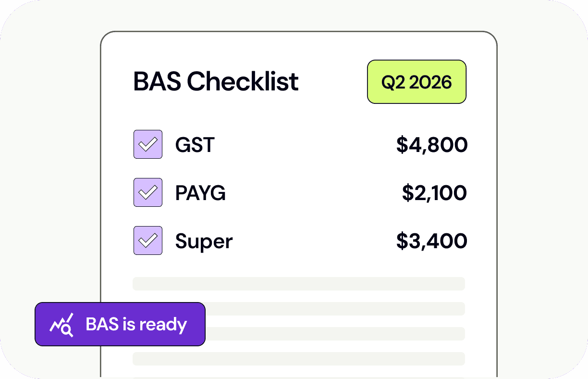Click the fourth gray placeholder bar
The width and height of the screenshot is (588, 379).
pyautogui.click(x=298, y=359)
